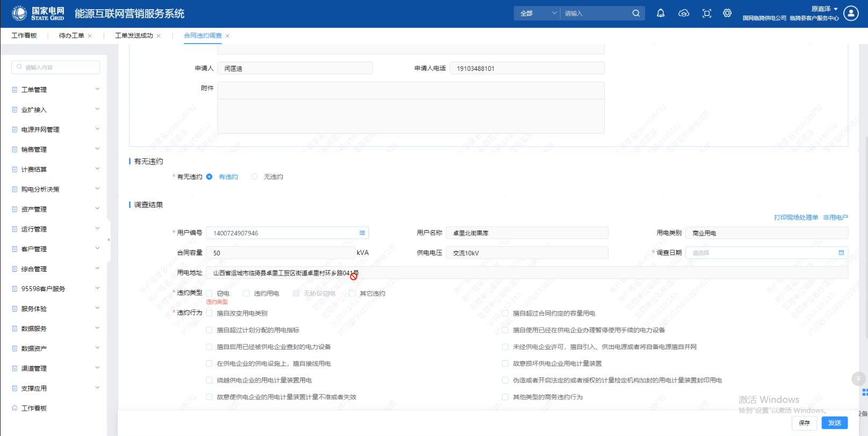
Task: Switch to the 工作看板 tab
Action: pyautogui.click(x=24, y=35)
